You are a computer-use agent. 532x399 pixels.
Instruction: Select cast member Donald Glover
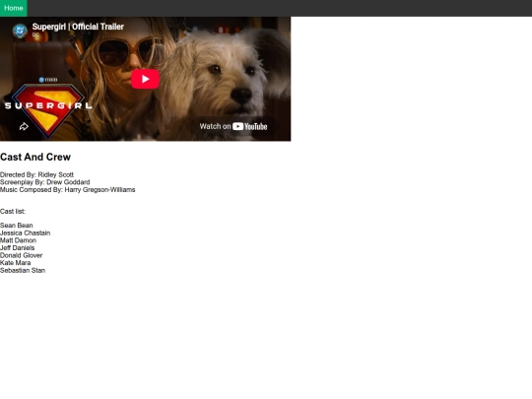(21, 255)
